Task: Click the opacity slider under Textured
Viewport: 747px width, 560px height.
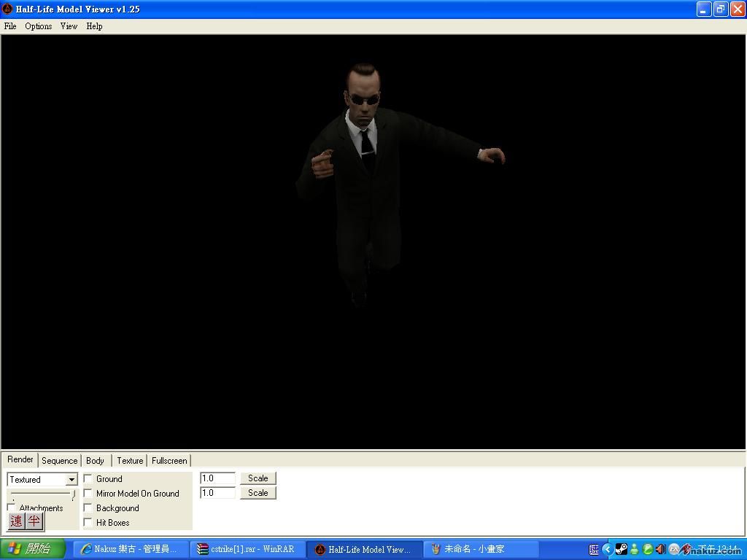Action: tap(42, 494)
